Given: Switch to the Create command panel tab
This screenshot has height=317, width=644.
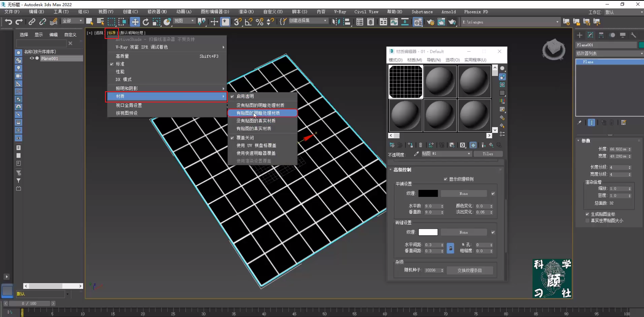Looking at the screenshot, I should (580, 35).
